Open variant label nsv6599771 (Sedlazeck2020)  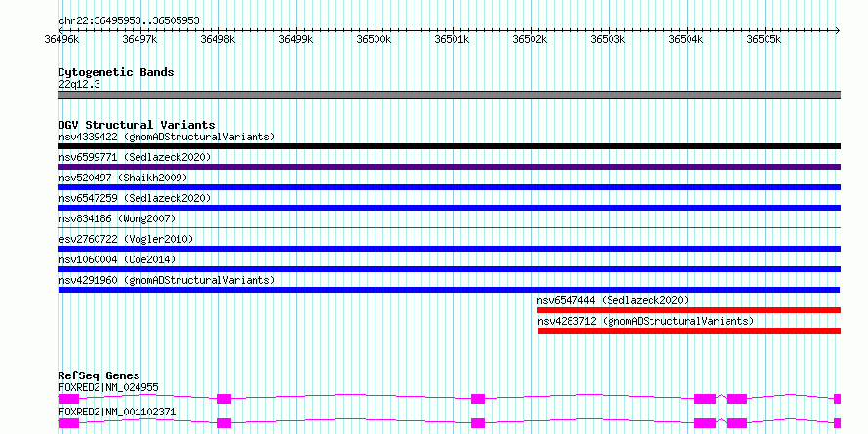135,157
